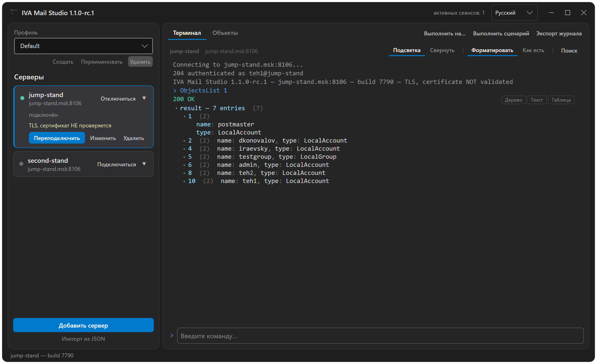The width and height of the screenshot is (597, 364).
Task: Switch to the Объекты tab
Action: (x=225, y=33)
